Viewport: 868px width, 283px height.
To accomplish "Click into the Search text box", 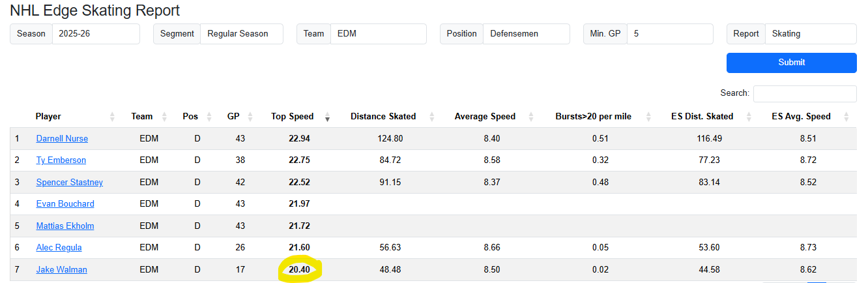I will (804, 94).
